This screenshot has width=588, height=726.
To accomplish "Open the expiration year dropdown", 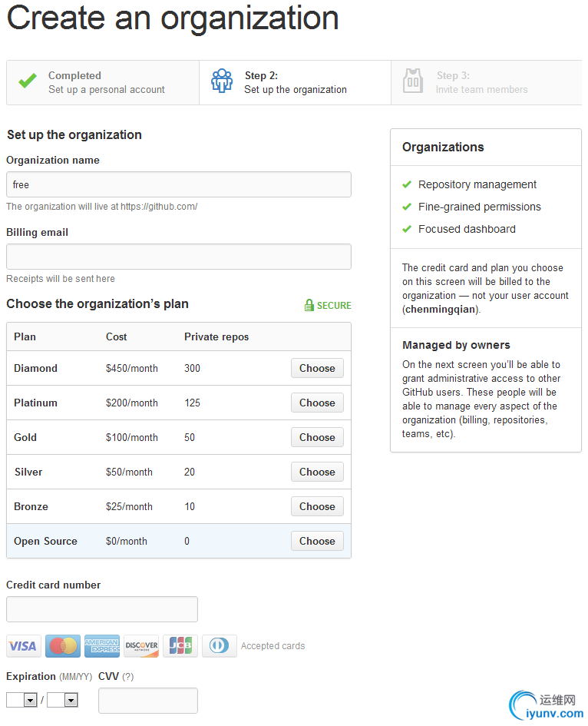I will [62, 700].
